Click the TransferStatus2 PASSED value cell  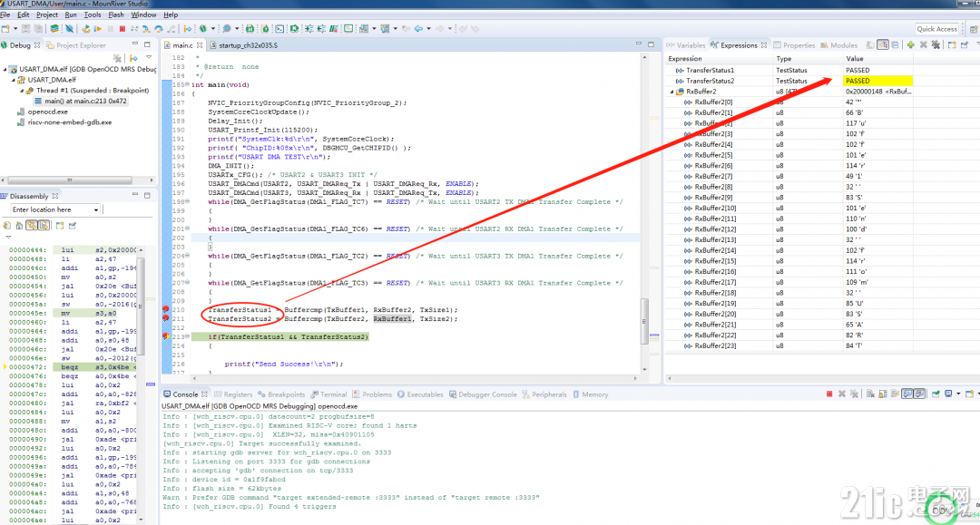pyautogui.click(x=877, y=81)
